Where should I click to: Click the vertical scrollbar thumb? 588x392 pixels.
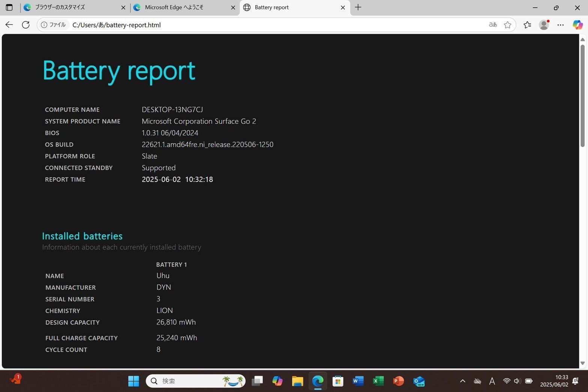pyautogui.click(x=583, y=96)
